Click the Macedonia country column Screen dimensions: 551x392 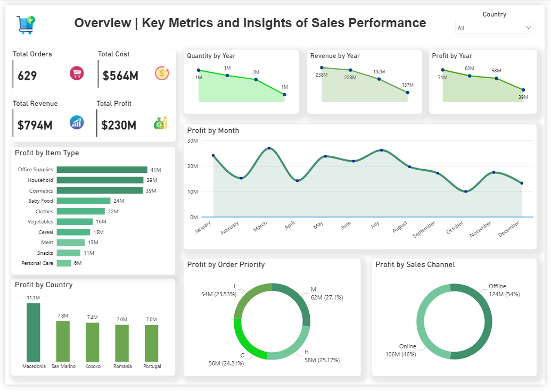coord(34,332)
